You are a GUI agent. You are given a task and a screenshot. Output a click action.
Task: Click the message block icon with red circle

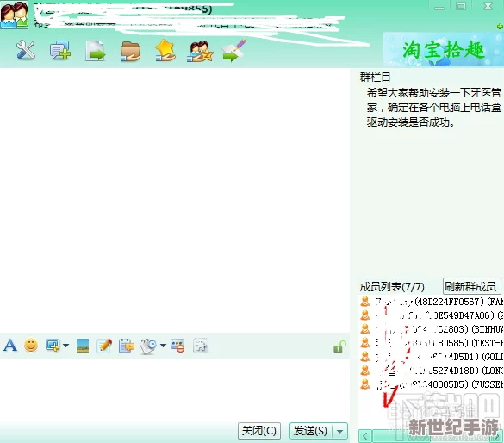(177, 346)
